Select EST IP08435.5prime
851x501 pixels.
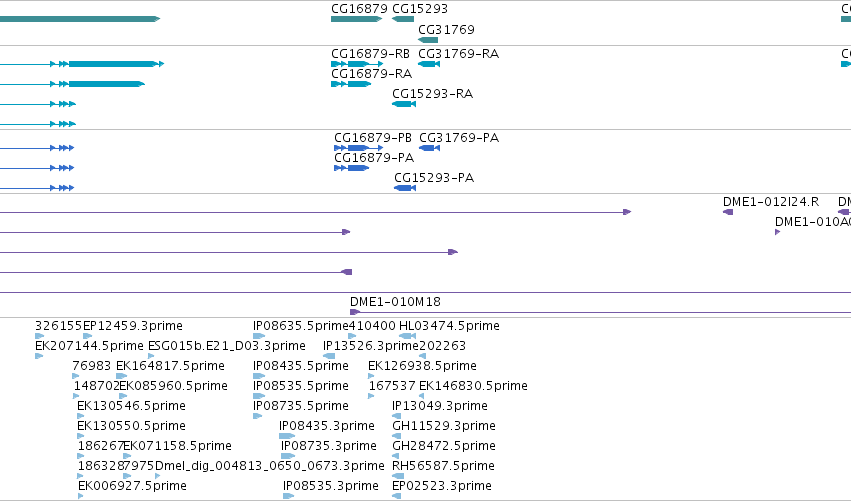click(259, 376)
